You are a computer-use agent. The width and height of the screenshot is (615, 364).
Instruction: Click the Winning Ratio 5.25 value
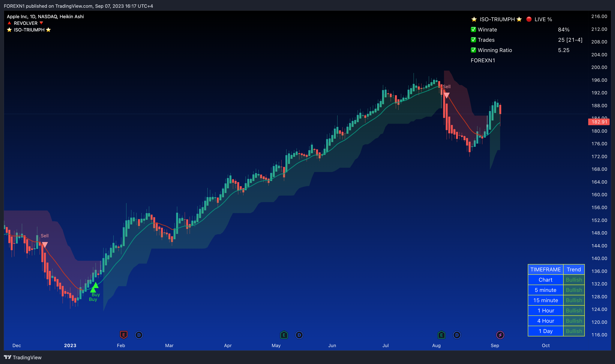tap(563, 50)
